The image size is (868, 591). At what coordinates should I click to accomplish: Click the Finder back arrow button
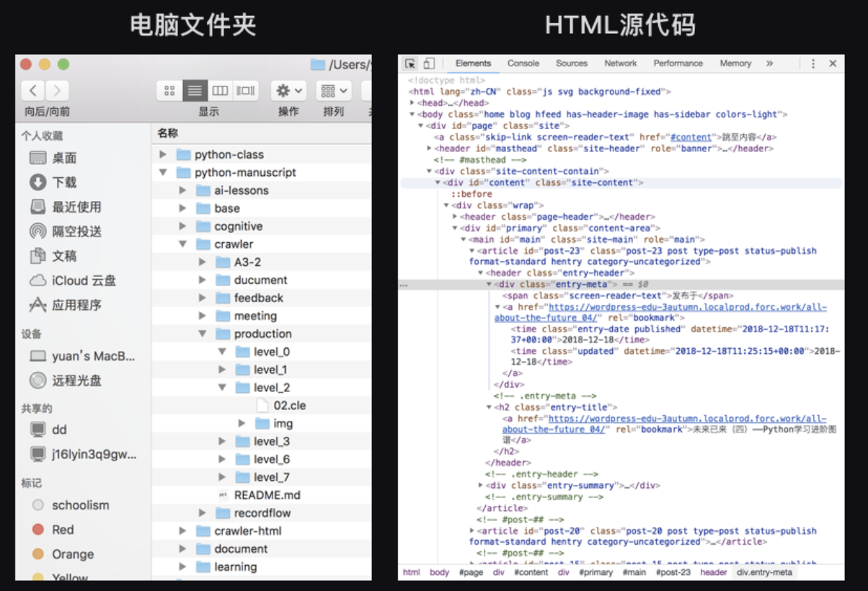34,90
